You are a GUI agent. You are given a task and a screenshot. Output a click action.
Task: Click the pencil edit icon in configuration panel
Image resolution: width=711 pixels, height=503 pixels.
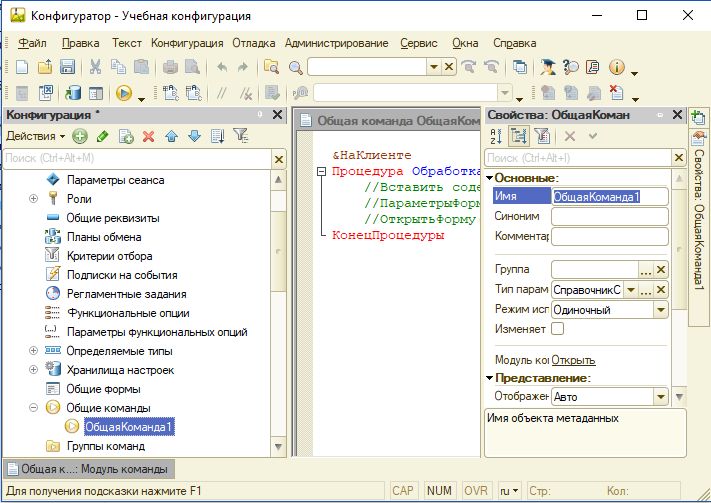[102, 136]
